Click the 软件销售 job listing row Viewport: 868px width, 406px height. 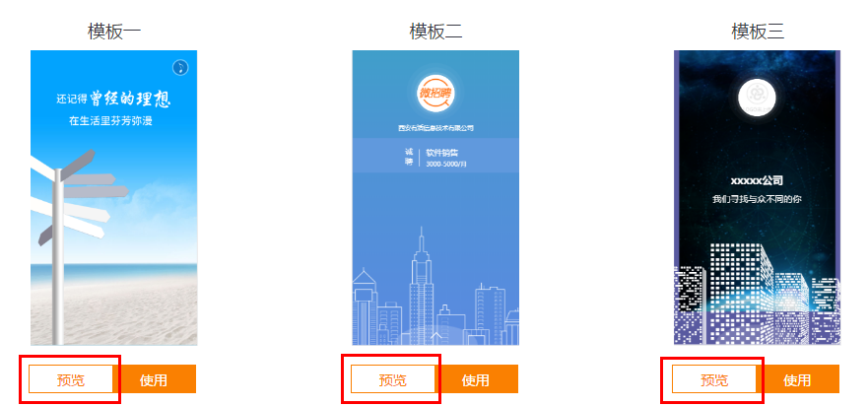(x=435, y=156)
